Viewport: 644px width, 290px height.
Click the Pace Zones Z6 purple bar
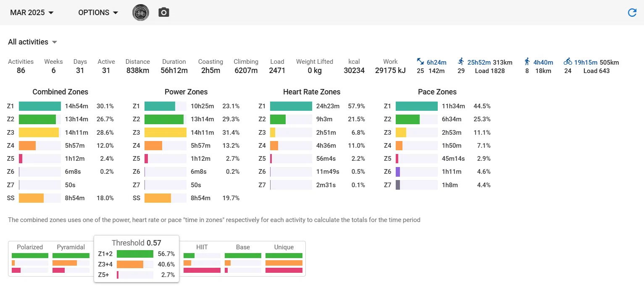click(x=398, y=172)
